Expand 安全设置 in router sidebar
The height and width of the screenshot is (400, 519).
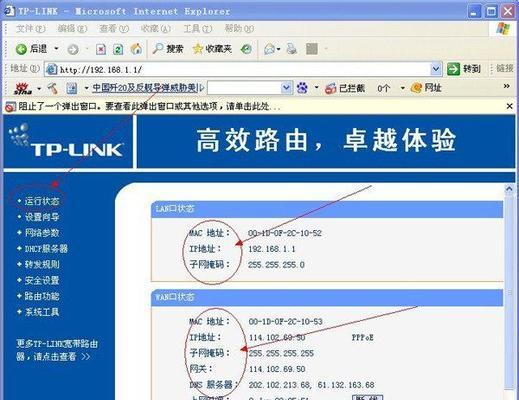point(42,280)
